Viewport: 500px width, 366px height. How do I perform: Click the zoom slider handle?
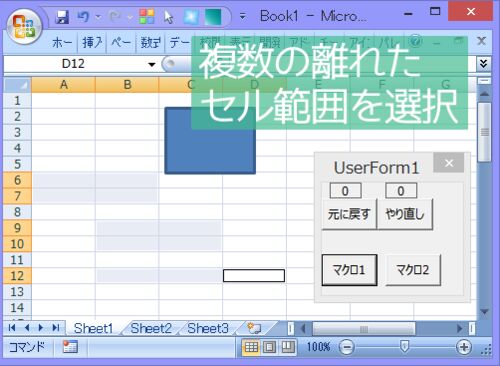[404, 347]
